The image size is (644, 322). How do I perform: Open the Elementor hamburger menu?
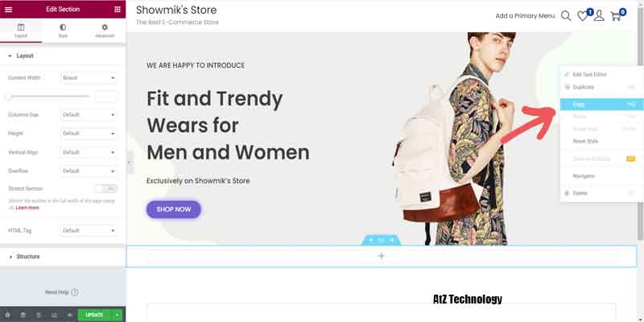point(8,10)
